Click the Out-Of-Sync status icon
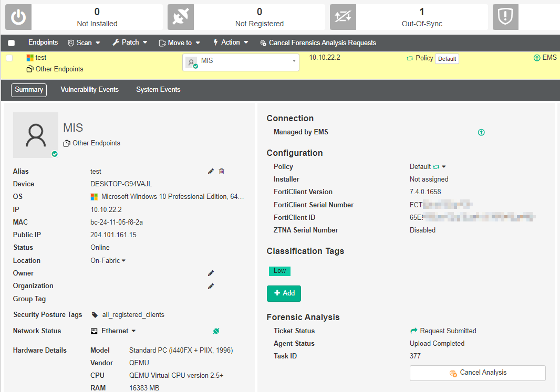Viewport: 560px width, 392px height. 343,16
